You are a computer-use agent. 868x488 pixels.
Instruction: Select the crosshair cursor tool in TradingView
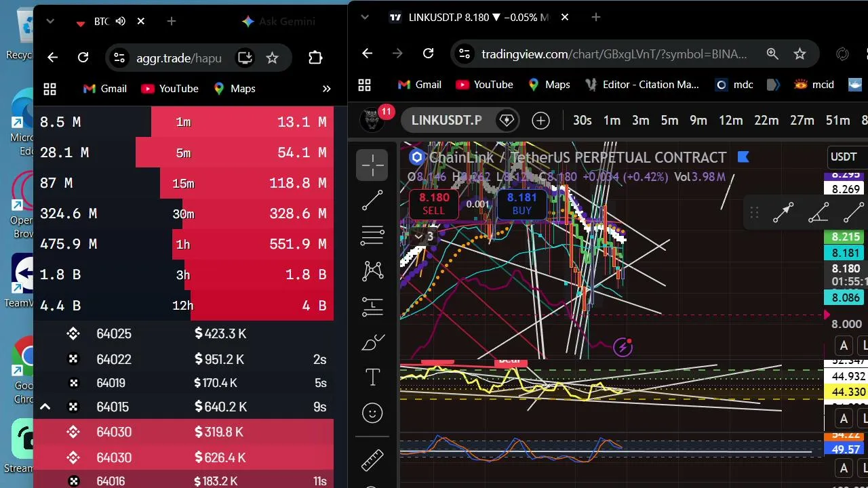[x=372, y=165]
